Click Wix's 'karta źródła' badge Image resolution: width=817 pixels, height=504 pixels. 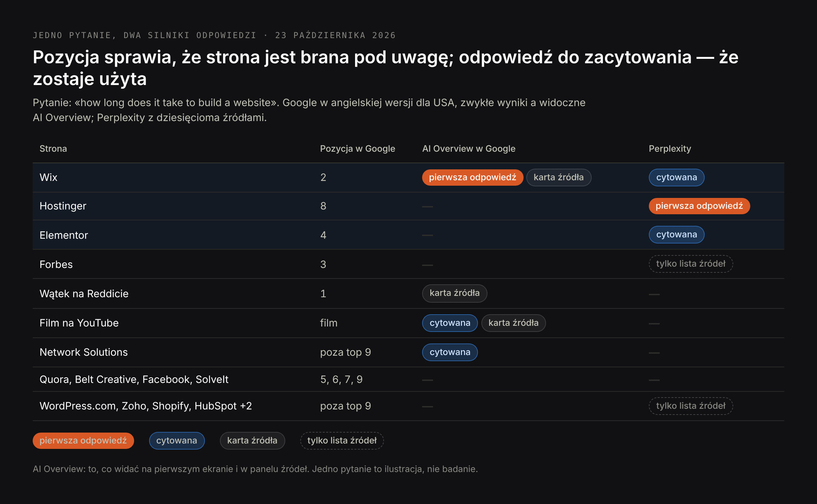click(x=559, y=177)
